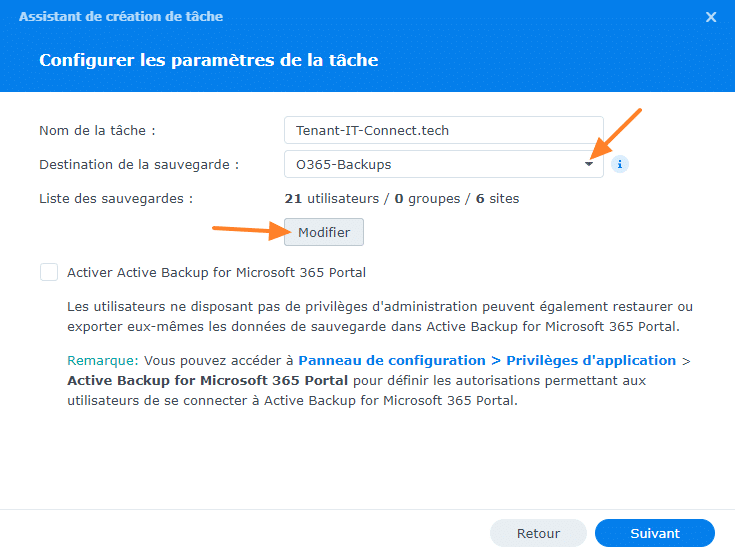This screenshot has width=735, height=554.
Task: Click the info icon beside backup destination
Action: [x=620, y=164]
